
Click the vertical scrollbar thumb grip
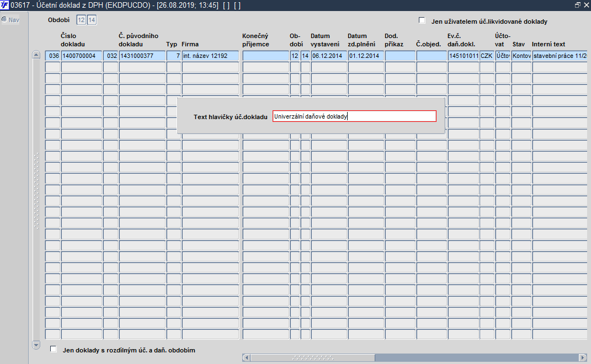tap(36, 190)
